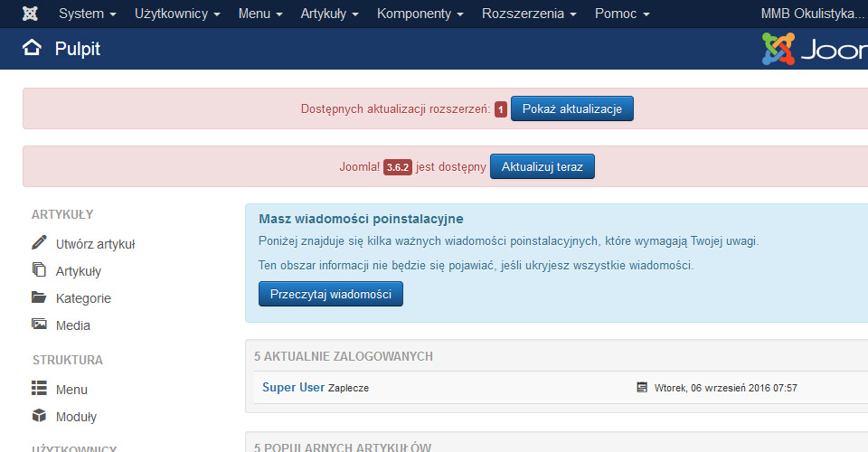
Task: Click the Pokaż aktualizacje button
Action: point(571,108)
